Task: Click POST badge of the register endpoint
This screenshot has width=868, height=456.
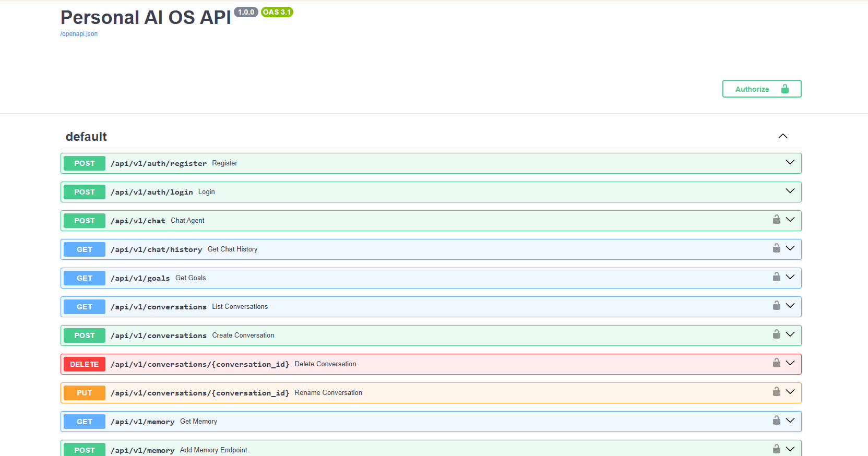Action: pyautogui.click(x=85, y=163)
